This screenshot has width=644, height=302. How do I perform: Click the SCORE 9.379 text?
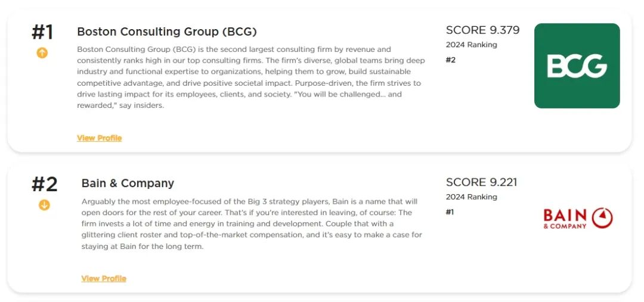[x=482, y=30]
